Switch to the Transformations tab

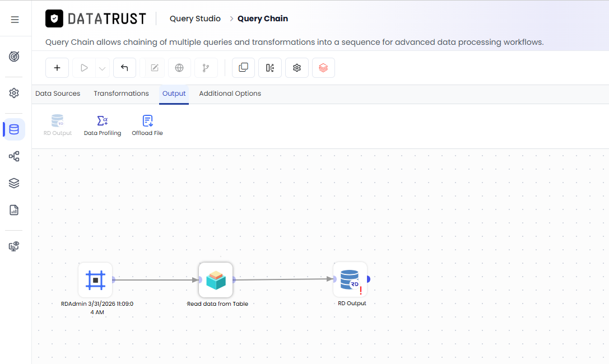(121, 94)
